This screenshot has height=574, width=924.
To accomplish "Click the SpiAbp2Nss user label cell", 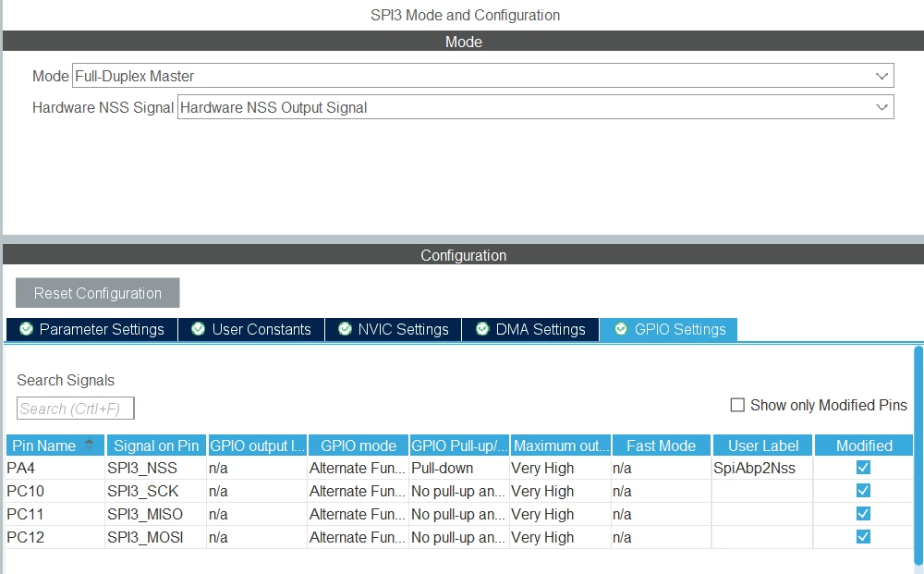I will [763, 468].
